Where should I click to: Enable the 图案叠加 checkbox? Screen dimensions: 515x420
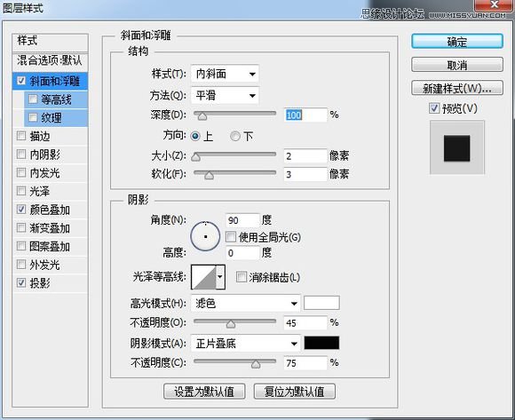21,246
